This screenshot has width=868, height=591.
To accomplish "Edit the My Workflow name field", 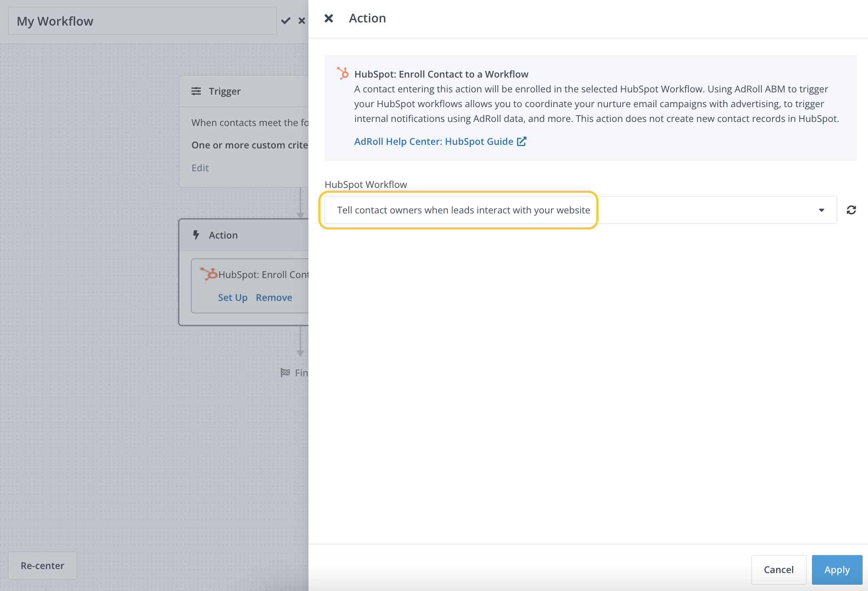I will (143, 21).
